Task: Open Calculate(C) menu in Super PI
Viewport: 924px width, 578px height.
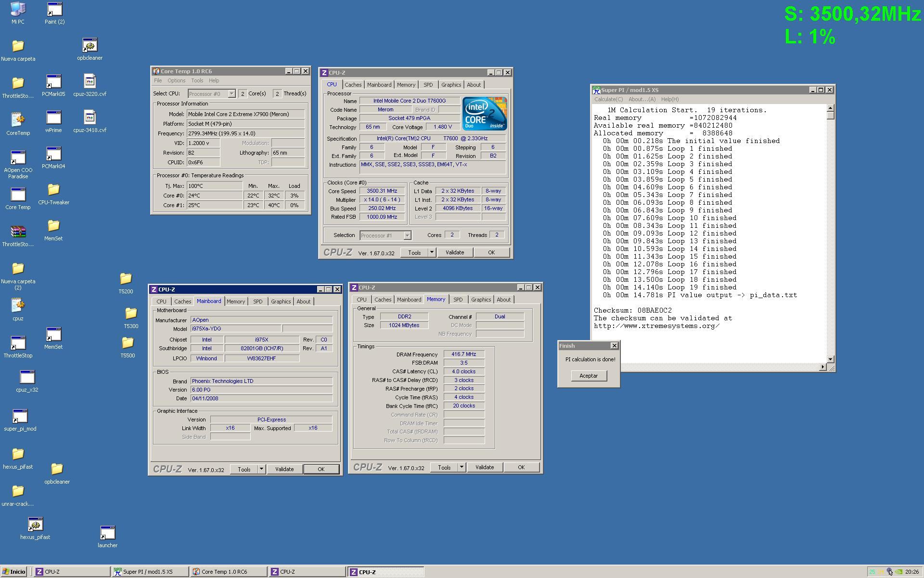Action: tap(608, 99)
